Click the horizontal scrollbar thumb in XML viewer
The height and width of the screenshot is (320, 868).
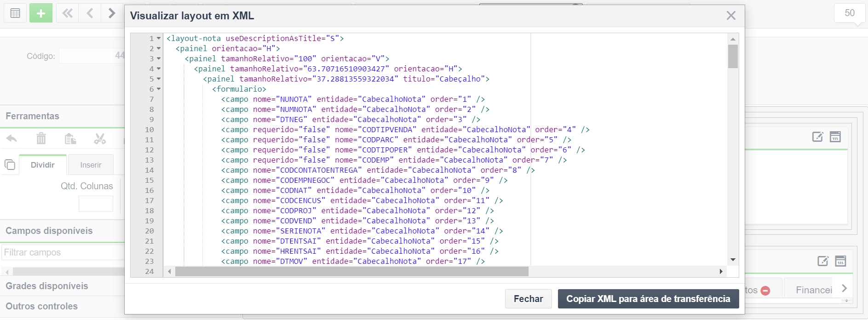point(352,272)
